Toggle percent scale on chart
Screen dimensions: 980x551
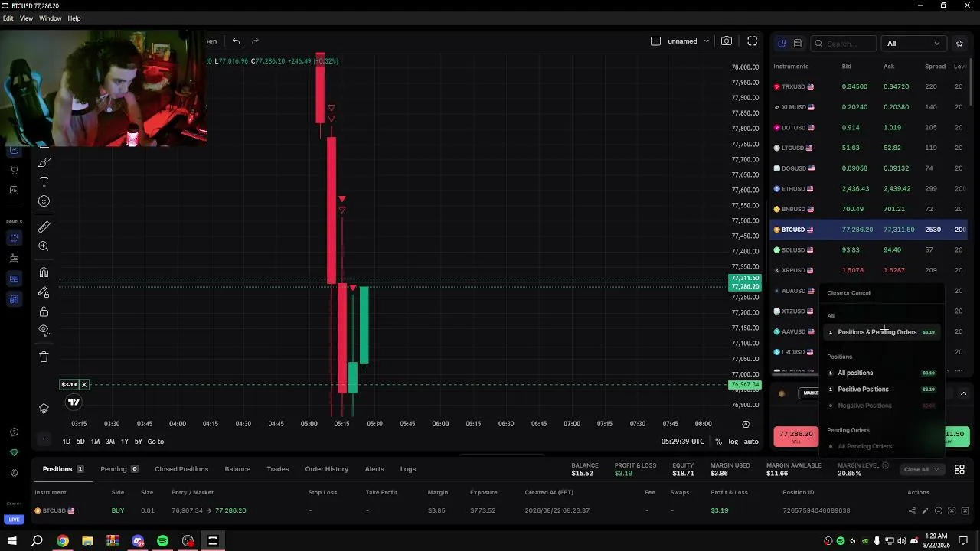pyautogui.click(x=718, y=442)
